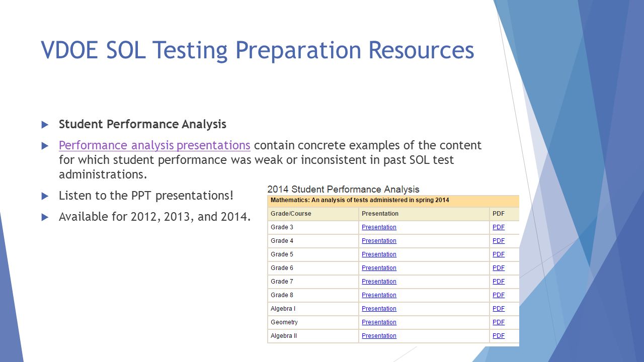Open the Grade 4 PDF link
Viewport: 644px width, 362px height.
pyautogui.click(x=499, y=241)
